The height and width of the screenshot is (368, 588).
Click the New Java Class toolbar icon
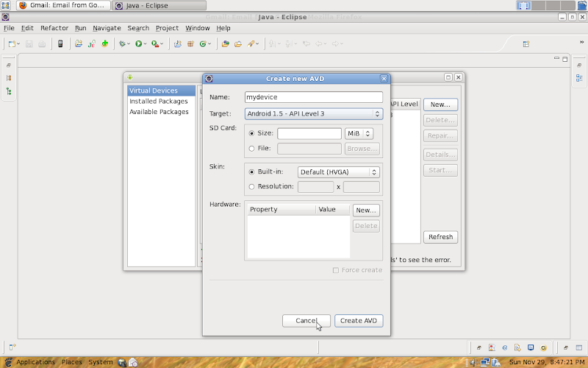tap(203, 44)
